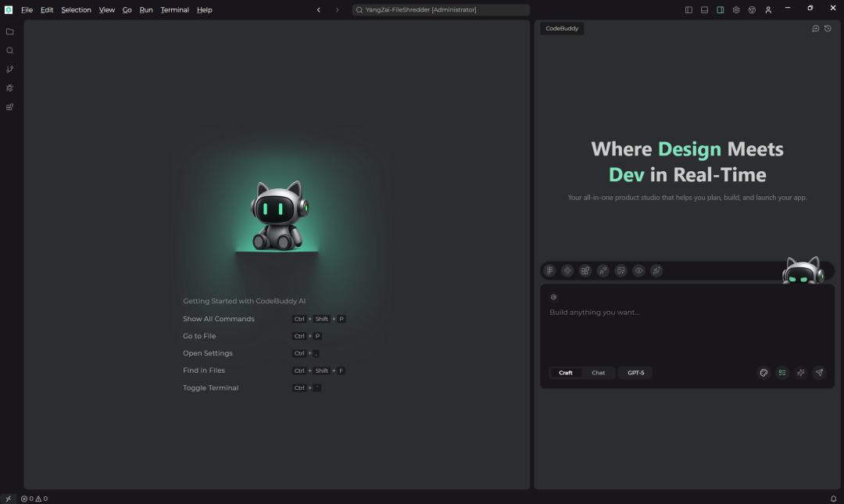Screen dimensions: 844x504
Task: Click Show All Commands shortcut entry
Action: click(x=219, y=319)
